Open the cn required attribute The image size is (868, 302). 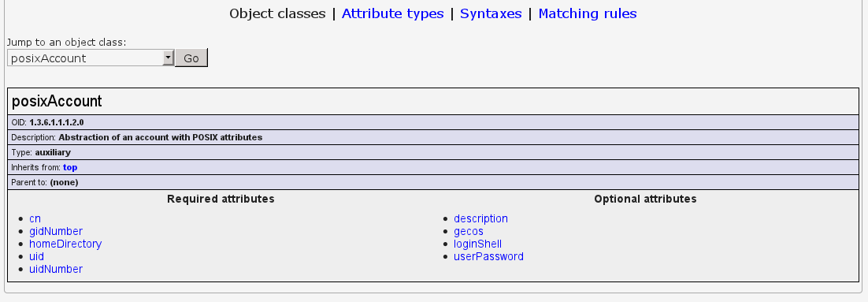coord(35,219)
